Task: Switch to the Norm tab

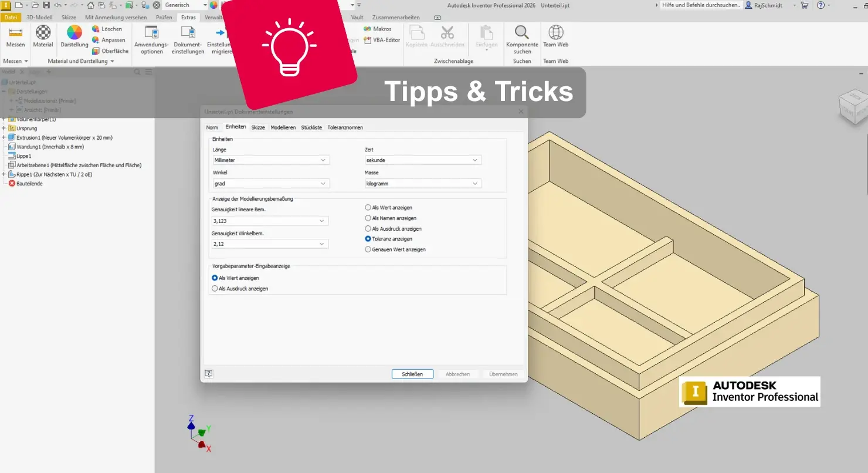Action: (x=212, y=127)
